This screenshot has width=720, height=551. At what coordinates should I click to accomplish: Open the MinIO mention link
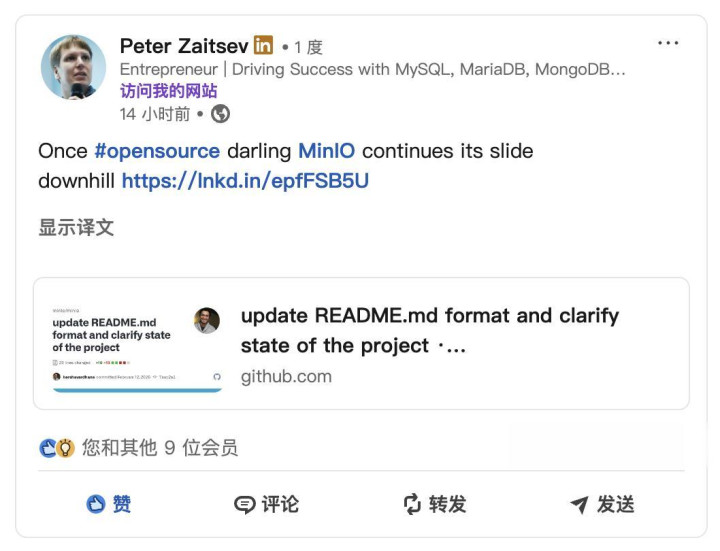tap(326, 151)
